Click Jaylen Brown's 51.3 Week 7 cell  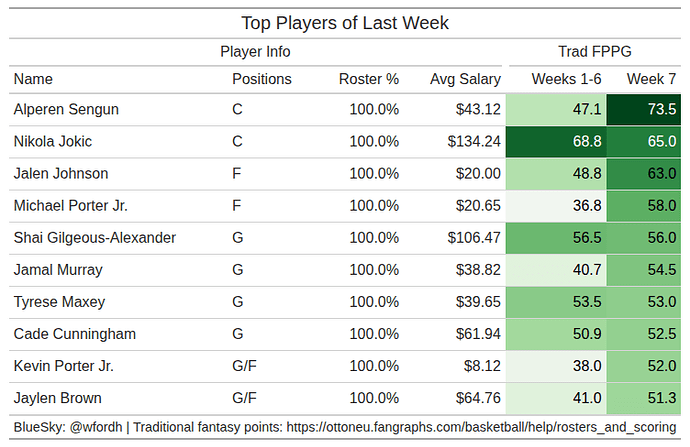643,398
